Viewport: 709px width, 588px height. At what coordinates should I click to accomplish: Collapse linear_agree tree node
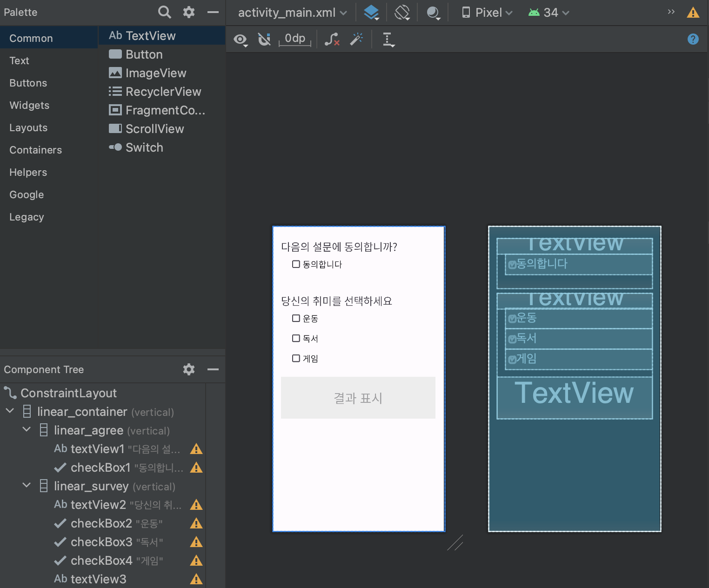27,430
